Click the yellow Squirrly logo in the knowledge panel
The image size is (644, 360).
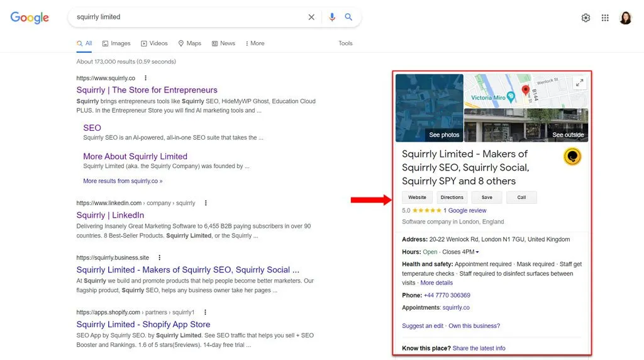click(x=572, y=157)
